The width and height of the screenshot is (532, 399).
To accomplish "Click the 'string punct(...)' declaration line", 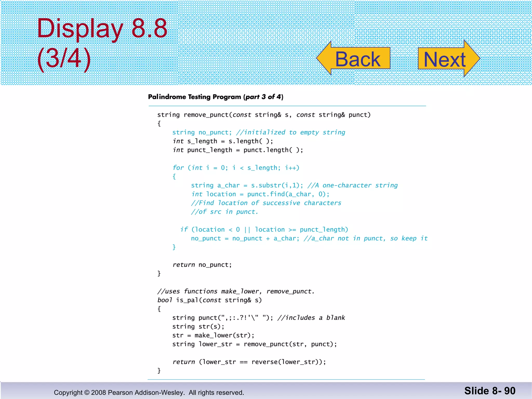I will tap(259, 318).
